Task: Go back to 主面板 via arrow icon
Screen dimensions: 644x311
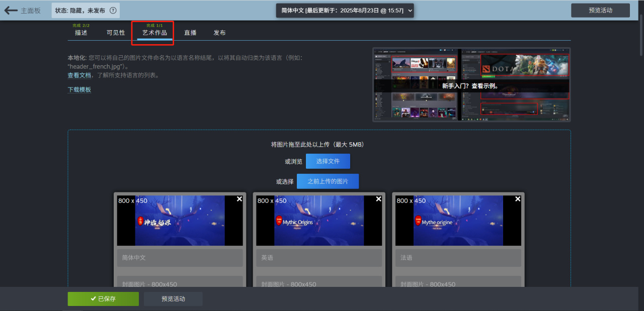Action: [x=11, y=11]
